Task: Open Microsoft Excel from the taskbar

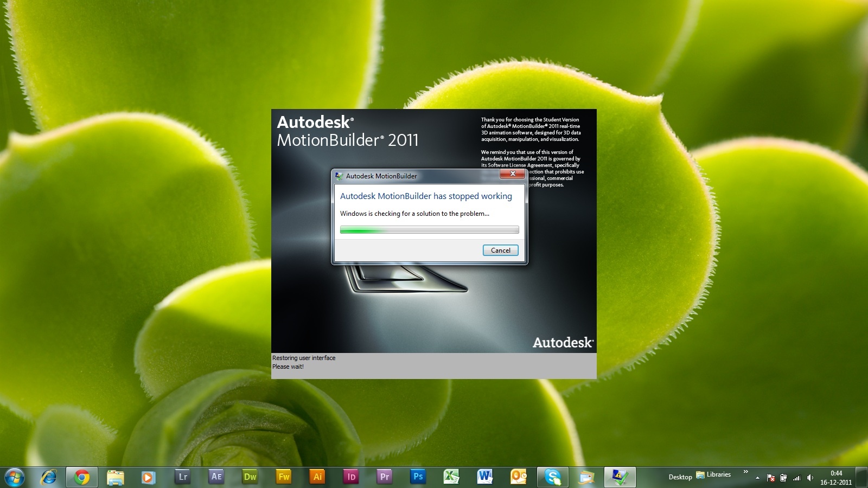Action: [451, 477]
